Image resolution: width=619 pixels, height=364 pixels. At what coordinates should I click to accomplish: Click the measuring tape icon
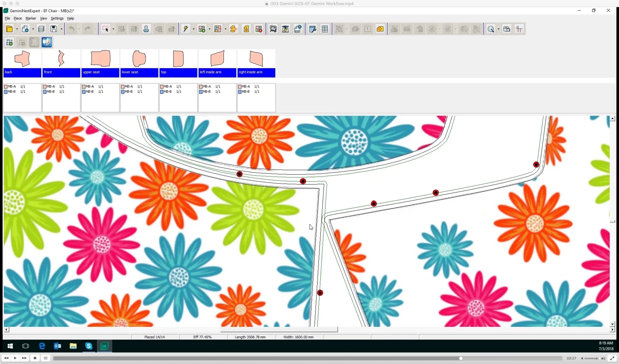click(507, 29)
